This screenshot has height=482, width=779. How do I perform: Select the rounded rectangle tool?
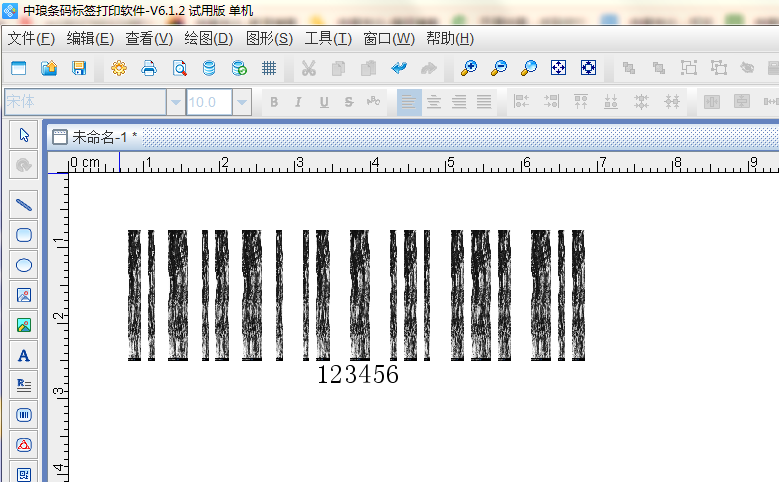tap(24, 235)
